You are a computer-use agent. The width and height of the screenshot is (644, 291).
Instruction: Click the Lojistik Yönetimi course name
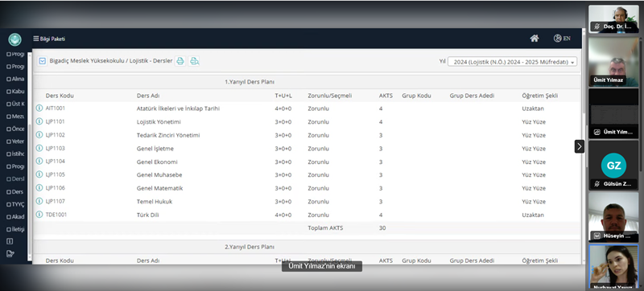(159, 121)
